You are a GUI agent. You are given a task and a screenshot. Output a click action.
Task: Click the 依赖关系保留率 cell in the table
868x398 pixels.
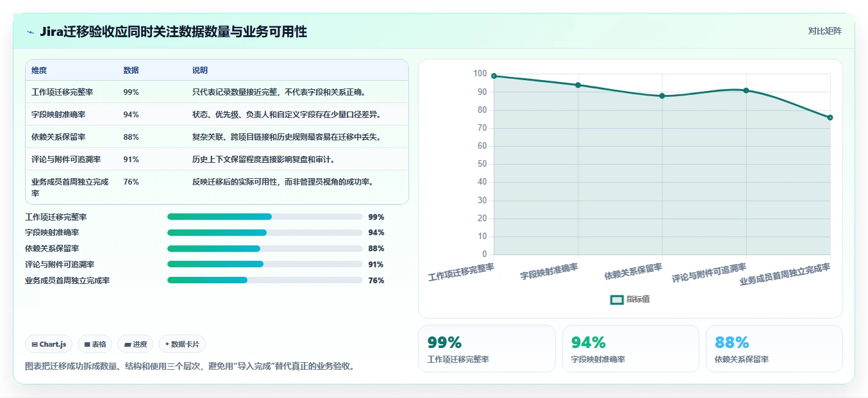[x=58, y=137]
